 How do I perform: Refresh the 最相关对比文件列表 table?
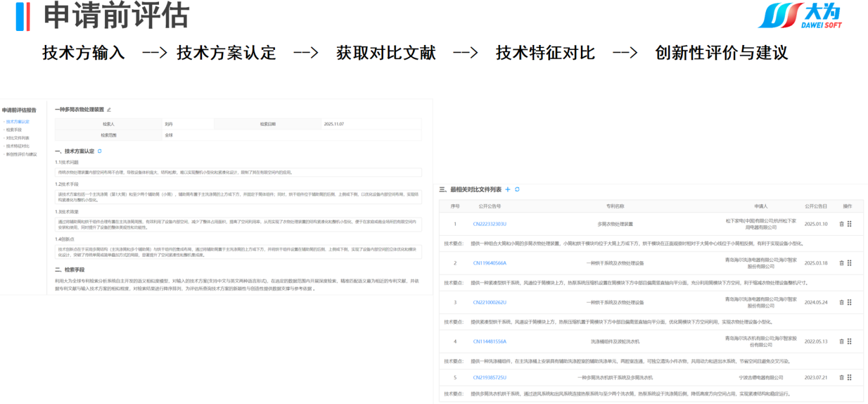pyautogui.click(x=517, y=190)
